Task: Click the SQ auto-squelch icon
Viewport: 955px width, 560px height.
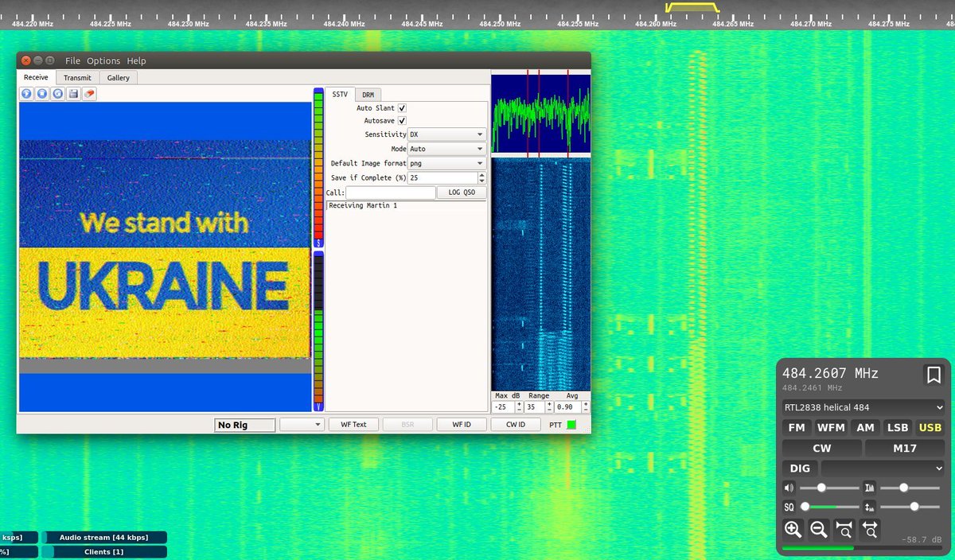Action: (x=789, y=507)
